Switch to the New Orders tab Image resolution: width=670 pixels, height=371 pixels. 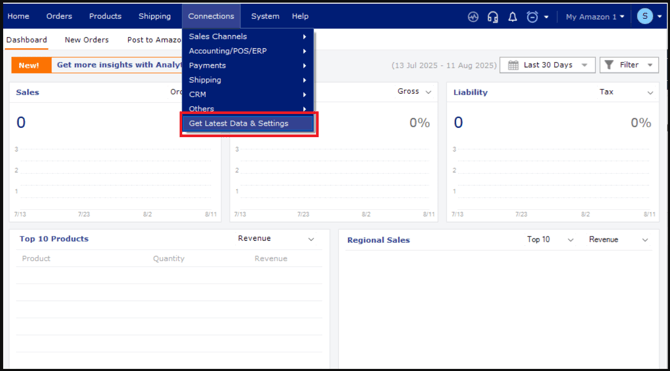pyautogui.click(x=87, y=40)
